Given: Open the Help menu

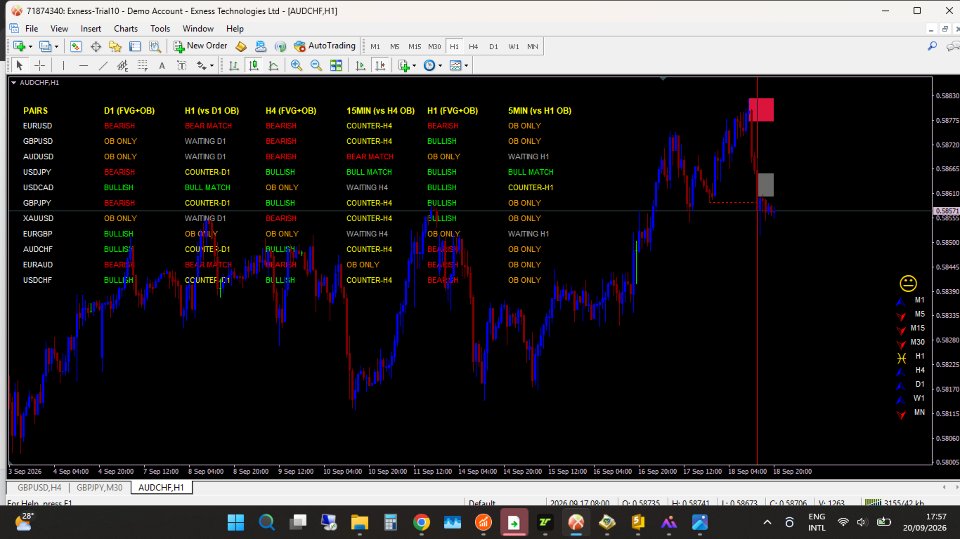Looking at the screenshot, I should [x=234, y=29].
